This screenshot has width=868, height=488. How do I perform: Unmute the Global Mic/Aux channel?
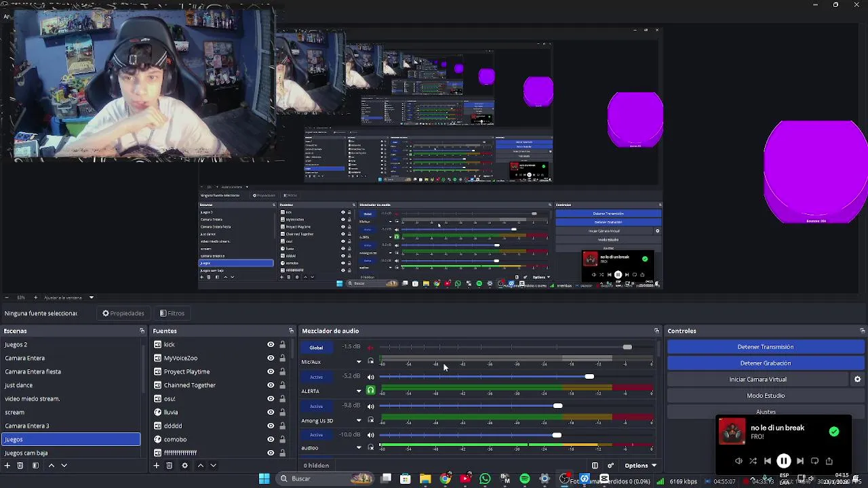pyautogui.click(x=370, y=348)
